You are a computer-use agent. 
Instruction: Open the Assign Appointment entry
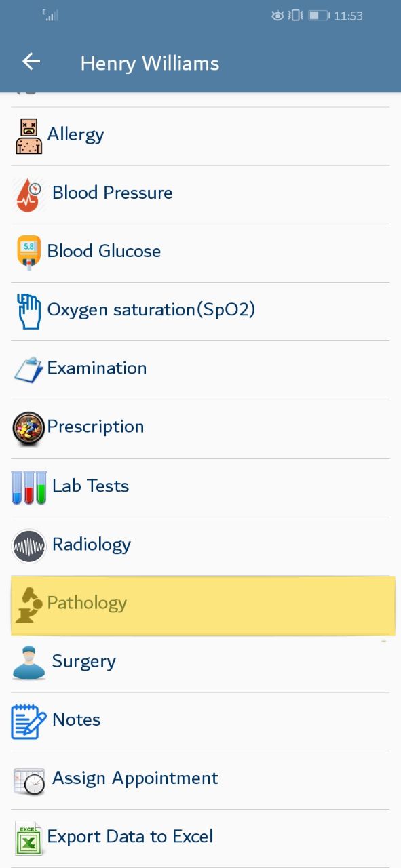click(200, 780)
